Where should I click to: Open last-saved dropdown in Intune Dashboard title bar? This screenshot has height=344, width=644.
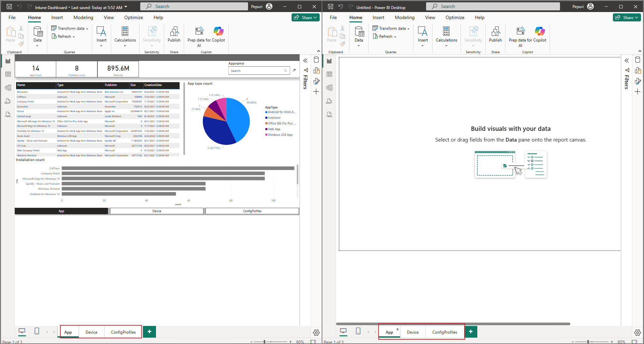pos(126,7)
